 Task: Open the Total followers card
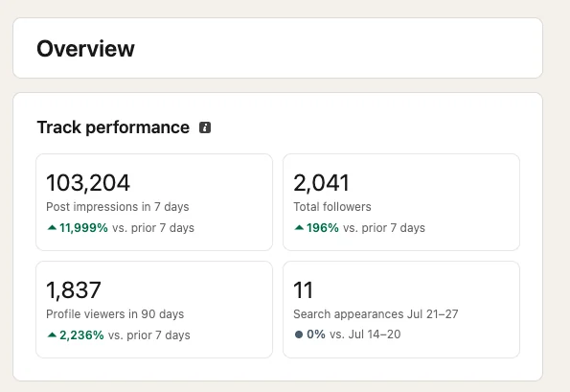tap(401, 202)
